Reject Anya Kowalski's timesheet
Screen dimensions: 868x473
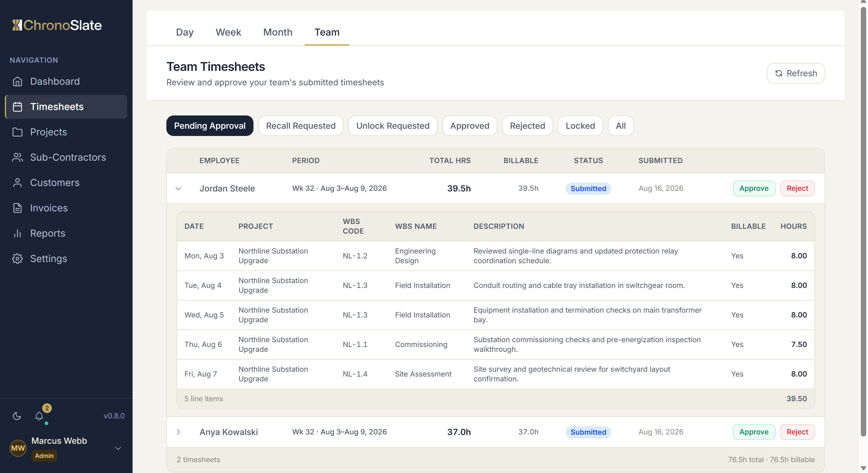pyautogui.click(x=797, y=432)
